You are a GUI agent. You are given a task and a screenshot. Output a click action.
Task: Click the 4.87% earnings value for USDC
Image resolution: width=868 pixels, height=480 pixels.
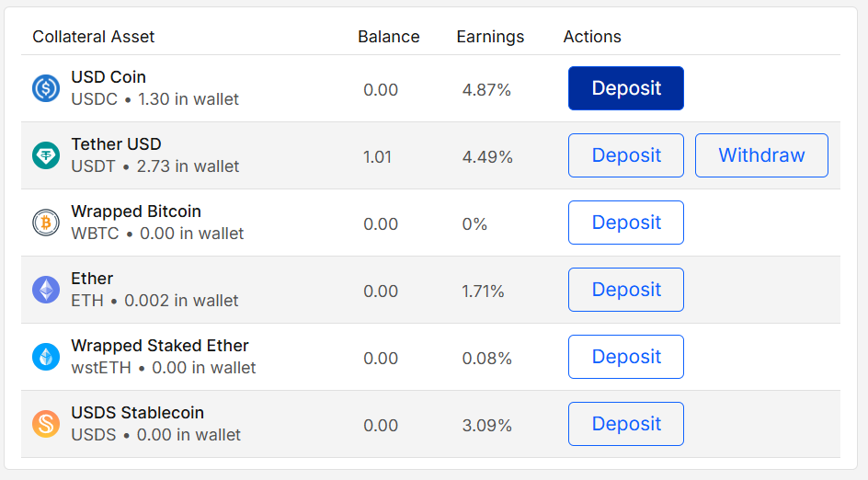tap(486, 90)
